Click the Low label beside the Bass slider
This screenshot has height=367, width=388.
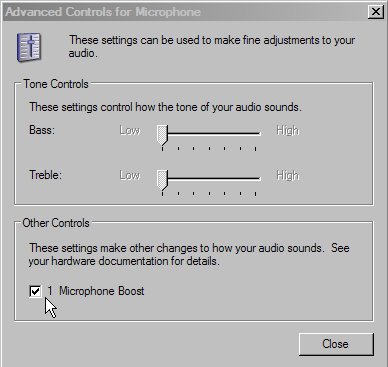click(130, 130)
